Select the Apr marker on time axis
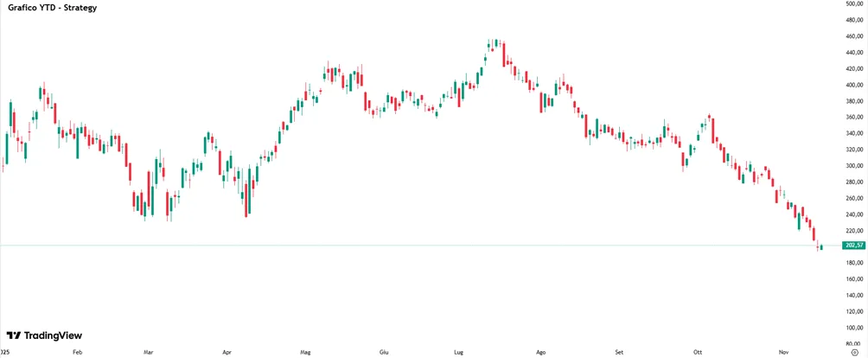The image size is (868, 358). click(x=227, y=351)
